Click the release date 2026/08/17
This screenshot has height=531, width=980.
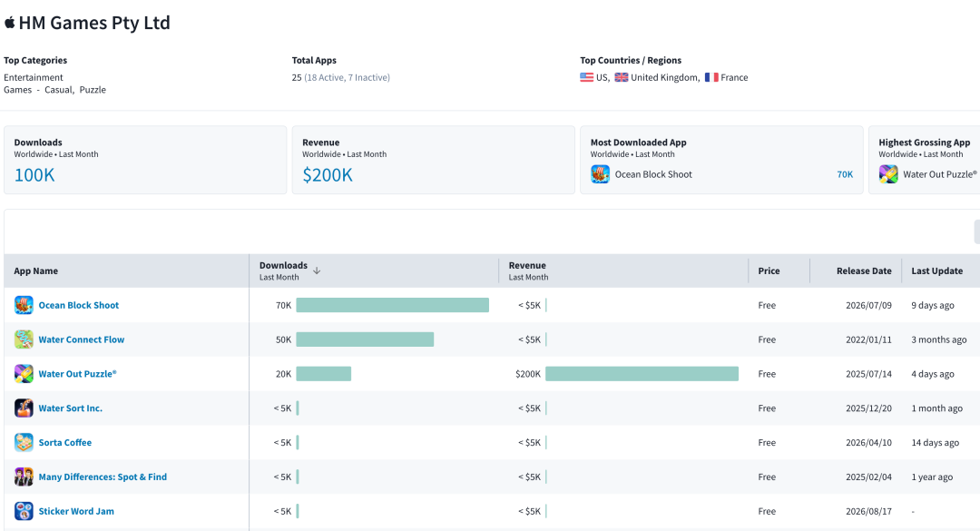pyautogui.click(x=868, y=511)
